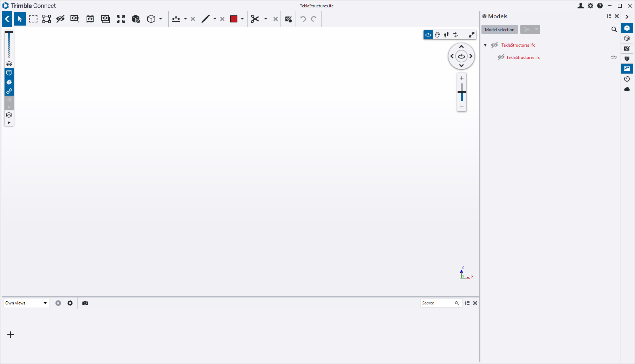Enter full screen with diagonal arrows icon
This screenshot has height=364, width=635.
click(472, 35)
